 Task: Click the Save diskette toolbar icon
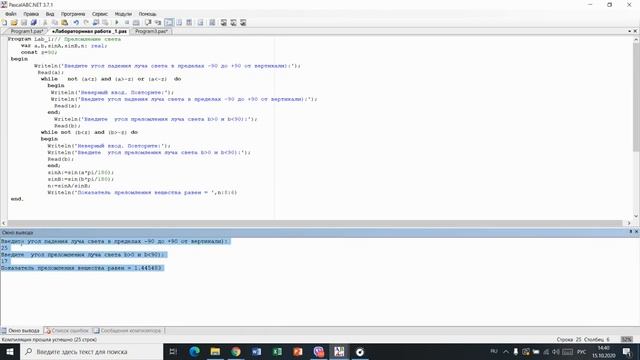pos(24,22)
